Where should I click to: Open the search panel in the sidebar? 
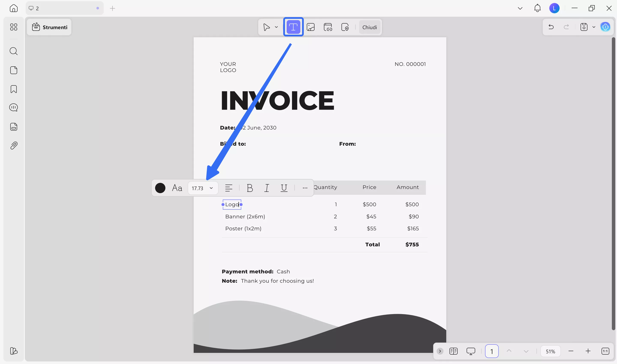click(13, 51)
